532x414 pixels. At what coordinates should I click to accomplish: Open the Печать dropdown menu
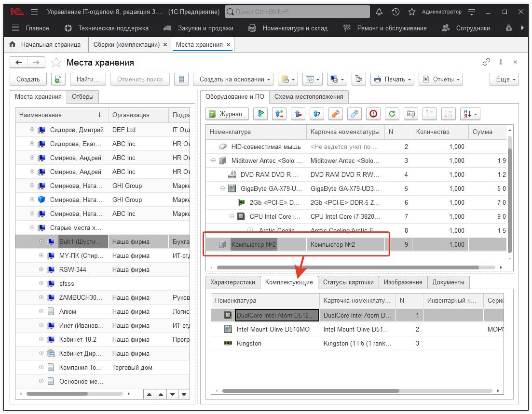point(392,79)
